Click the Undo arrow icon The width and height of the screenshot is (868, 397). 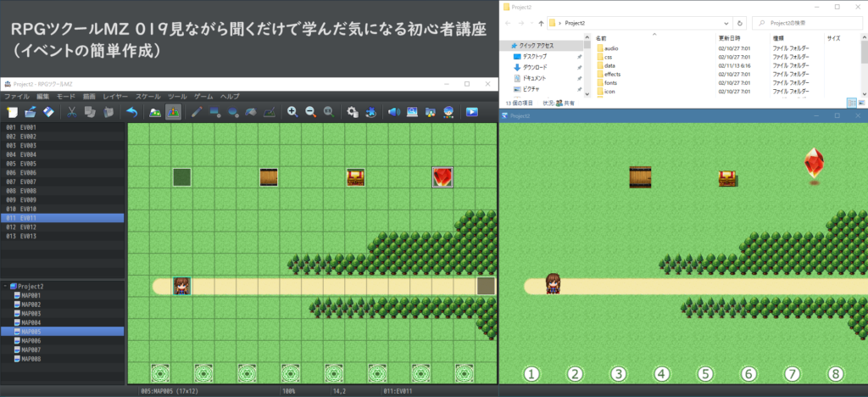131,112
